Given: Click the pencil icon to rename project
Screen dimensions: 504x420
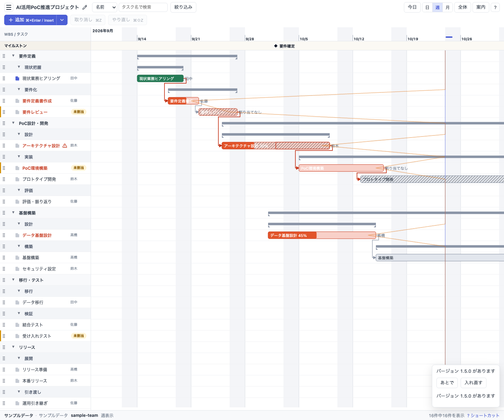Looking at the screenshot, I should [85, 7].
